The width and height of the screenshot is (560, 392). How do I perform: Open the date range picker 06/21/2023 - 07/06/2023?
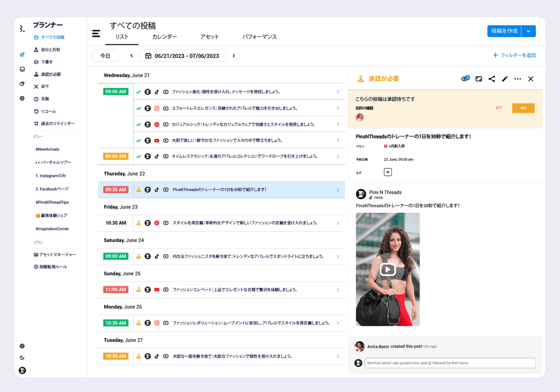pos(183,55)
